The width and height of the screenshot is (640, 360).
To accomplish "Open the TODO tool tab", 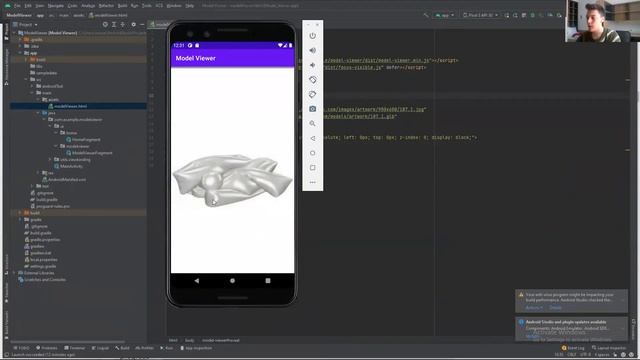I will click(21, 348).
